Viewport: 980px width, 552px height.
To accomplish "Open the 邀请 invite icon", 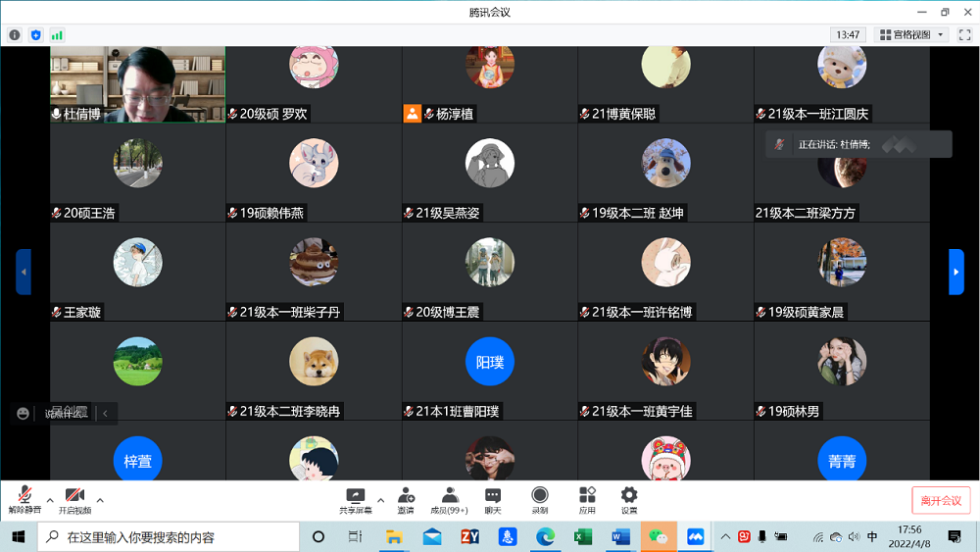I will tap(405, 500).
